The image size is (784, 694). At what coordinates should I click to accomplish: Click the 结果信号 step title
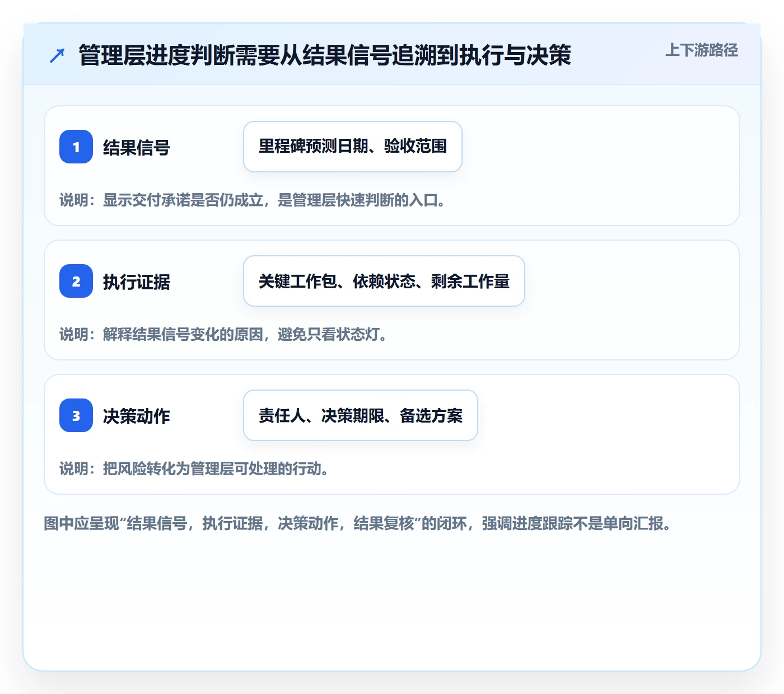pyautogui.click(x=137, y=148)
